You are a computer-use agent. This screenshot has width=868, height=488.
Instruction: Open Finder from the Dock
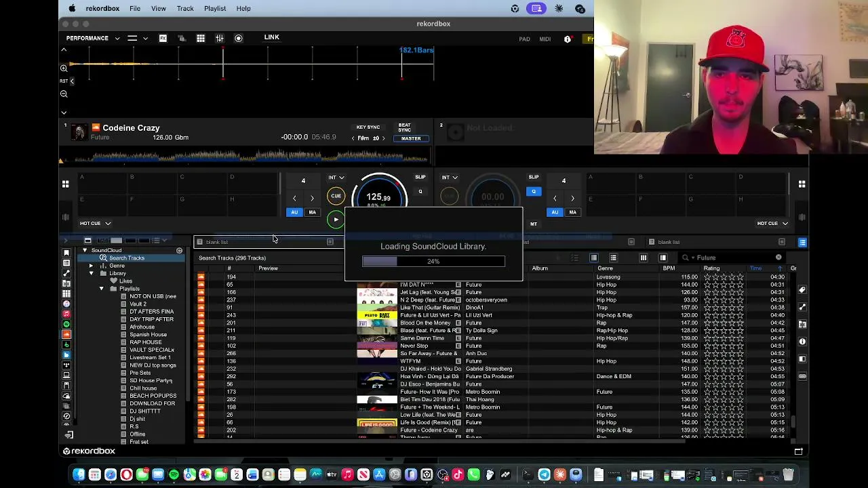coord(79,474)
